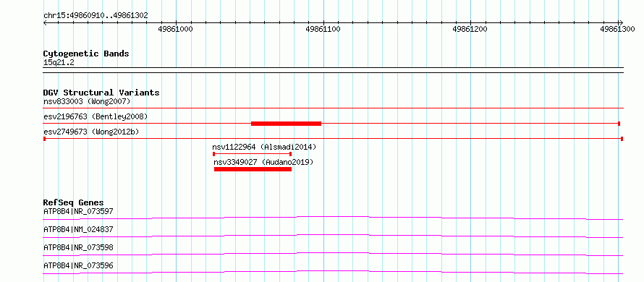644x282 pixels.
Task: Toggle the Cytogenetic Bands track heading
Action: (86, 54)
